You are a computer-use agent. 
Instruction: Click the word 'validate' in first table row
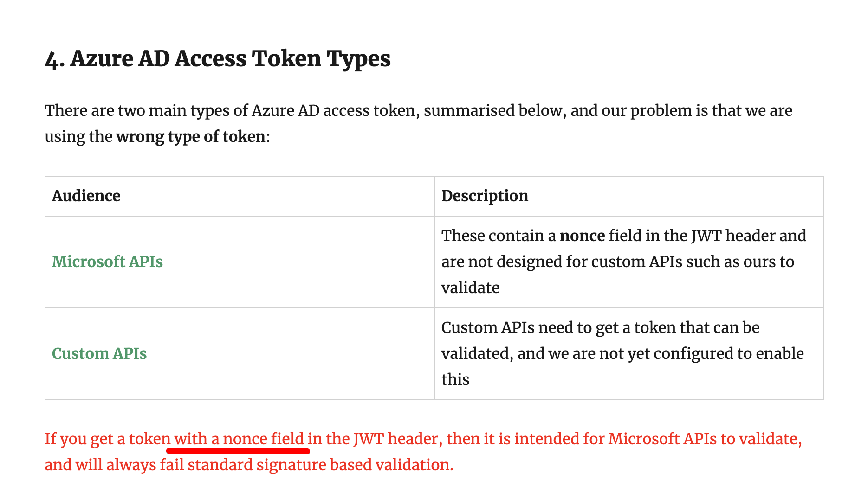(470, 288)
